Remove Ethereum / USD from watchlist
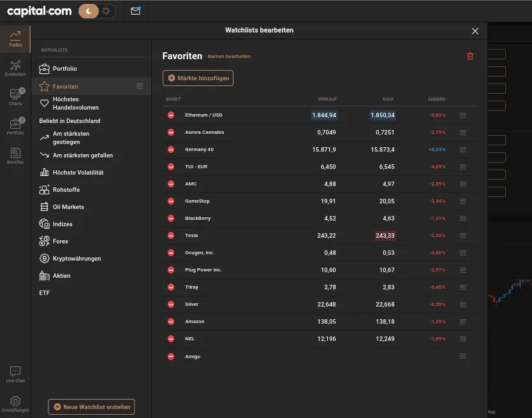The height and width of the screenshot is (418, 532). [171, 115]
